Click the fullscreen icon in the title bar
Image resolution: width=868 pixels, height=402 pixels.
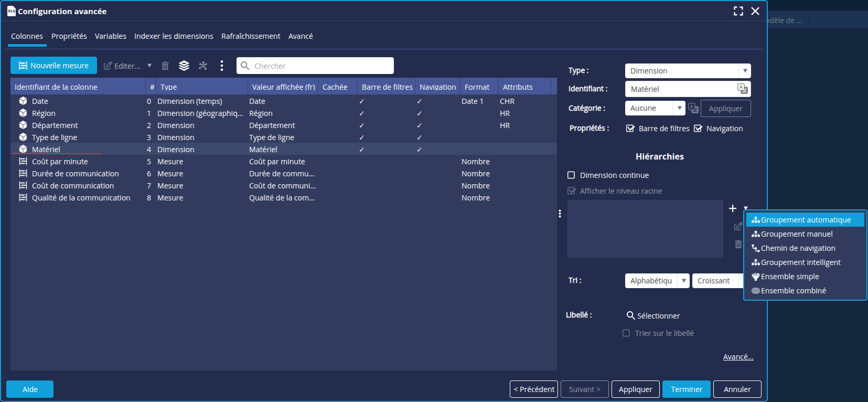point(738,11)
